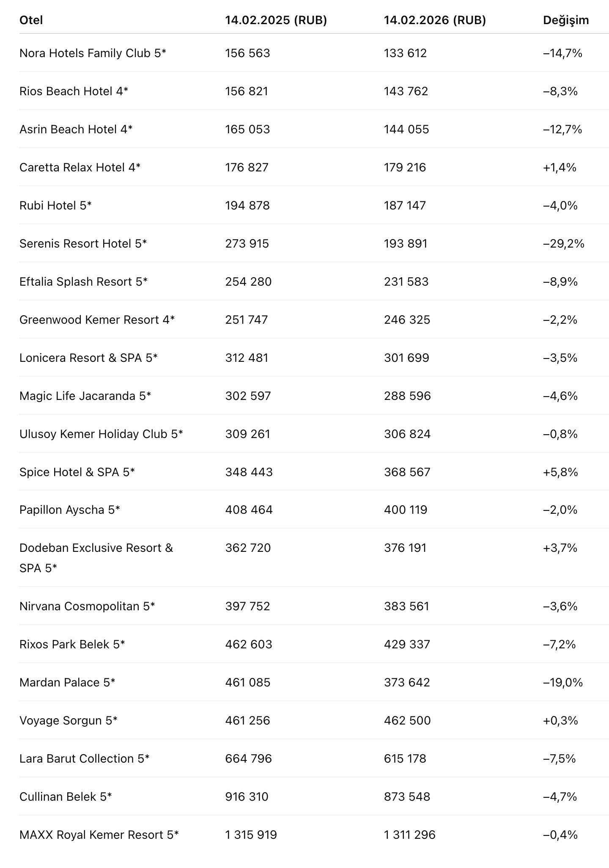609x868 pixels.
Task: Select Rubi Hotel's 2026 price 187 147
Action: click(x=405, y=206)
